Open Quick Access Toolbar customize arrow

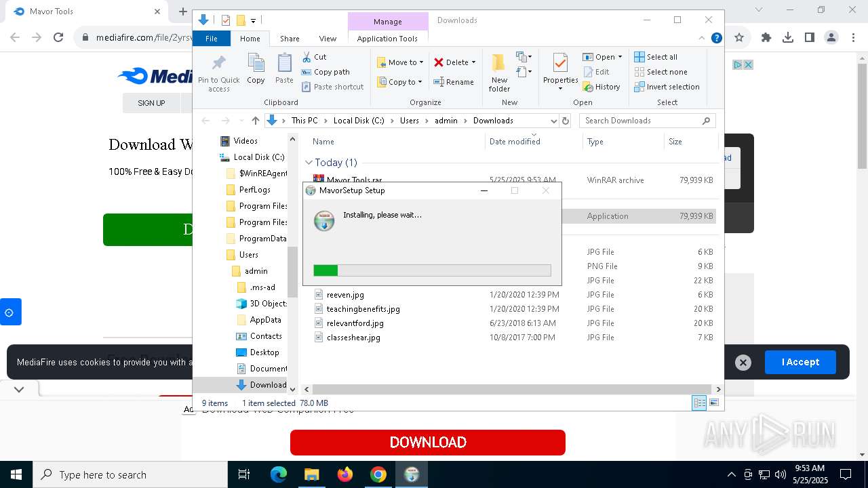[x=254, y=21]
